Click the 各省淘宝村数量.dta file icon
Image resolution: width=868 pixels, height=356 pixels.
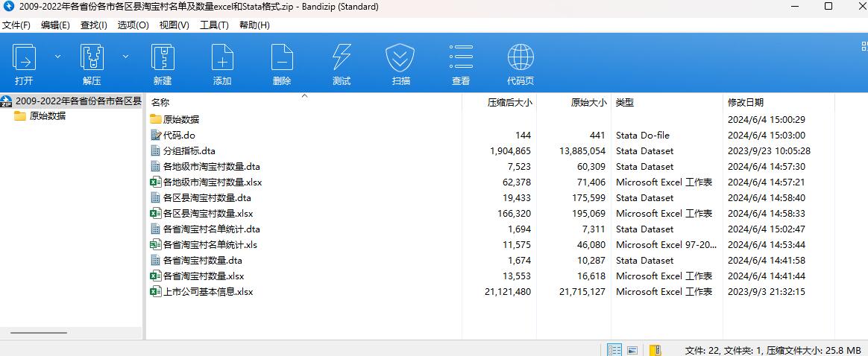[156, 260]
